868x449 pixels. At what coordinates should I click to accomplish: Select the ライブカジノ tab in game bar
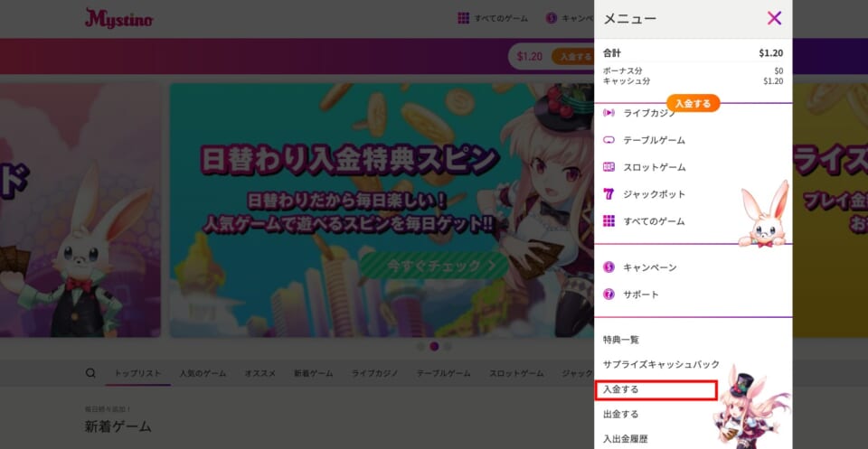374,373
